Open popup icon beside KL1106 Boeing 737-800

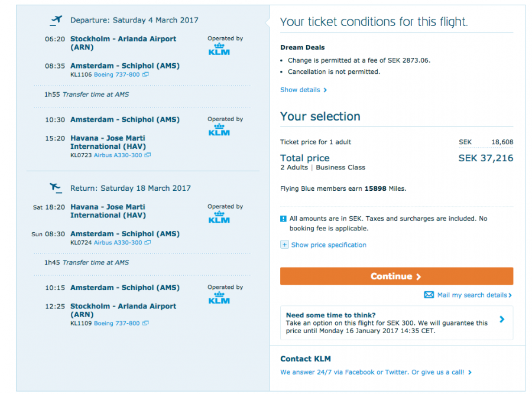[145, 75]
